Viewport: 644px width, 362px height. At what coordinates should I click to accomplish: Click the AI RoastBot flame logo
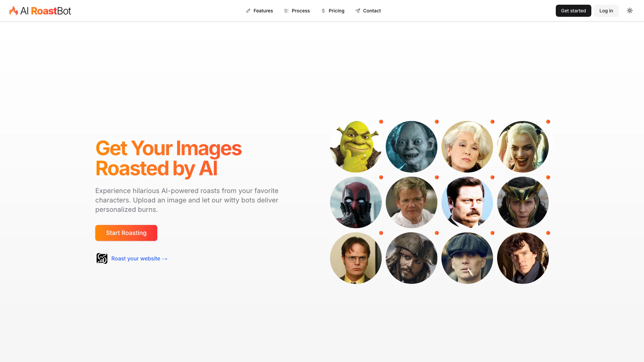[x=13, y=11]
